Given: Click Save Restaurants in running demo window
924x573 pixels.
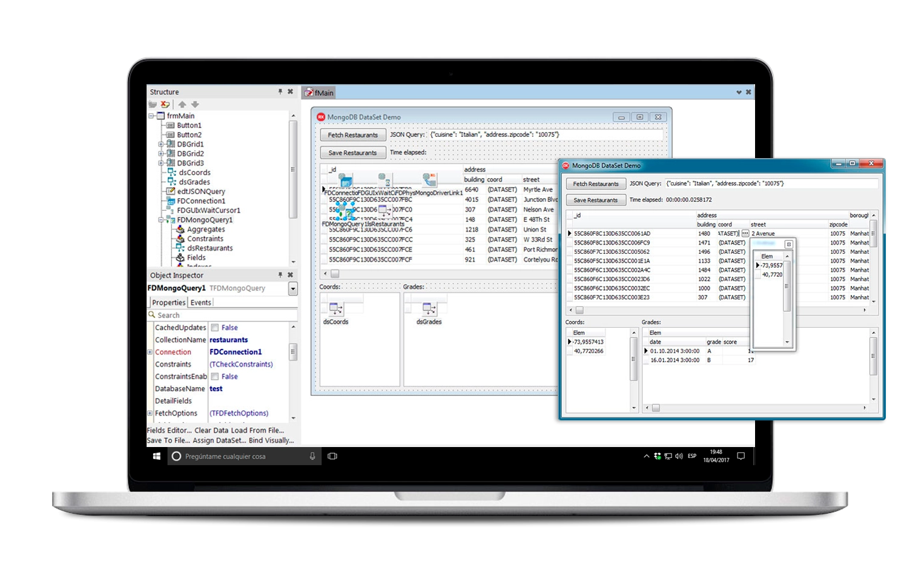Looking at the screenshot, I should pos(596,200).
